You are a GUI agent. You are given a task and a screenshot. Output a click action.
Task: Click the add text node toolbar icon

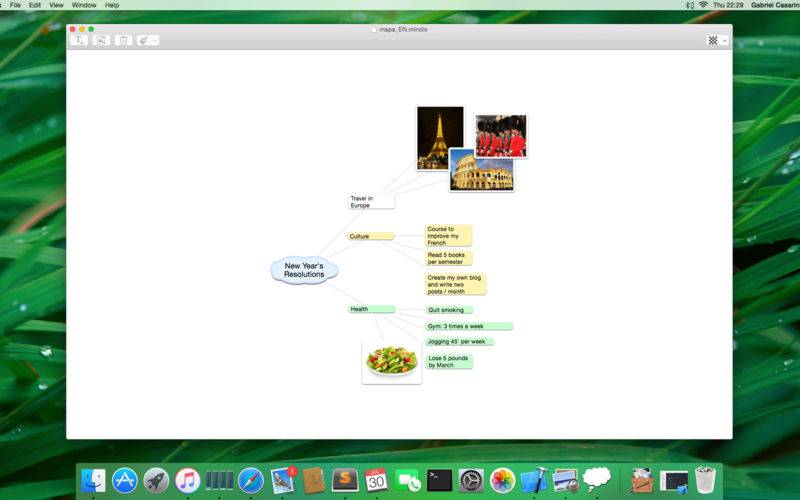click(x=79, y=40)
